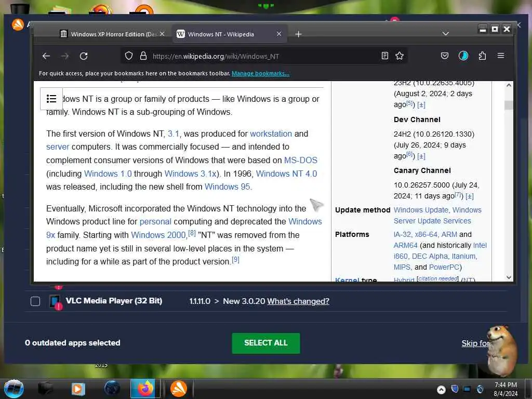532x399 pixels.
Task: Click the vertical scrollbar thumb
Action: 508,105
